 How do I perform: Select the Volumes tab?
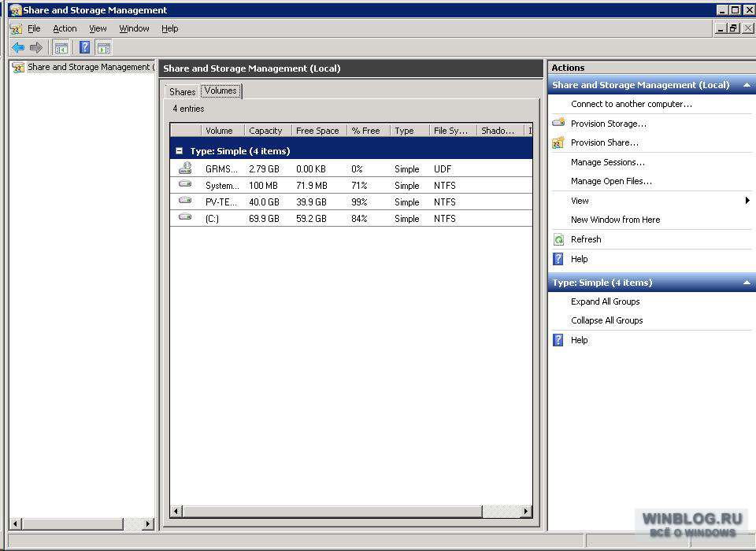pyautogui.click(x=220, y=91)
